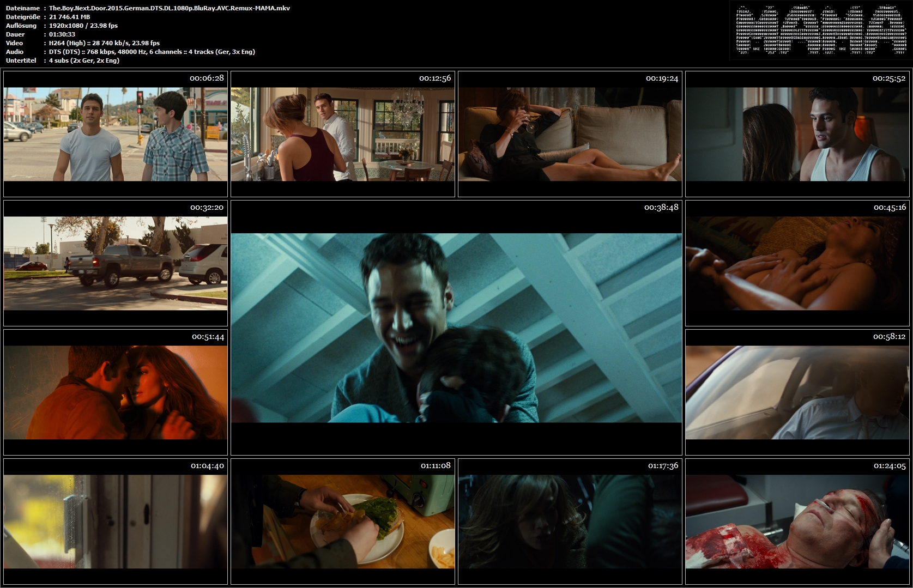Click the Dateiname label
This screenshot has height=588, width=913.
(23, 8)
